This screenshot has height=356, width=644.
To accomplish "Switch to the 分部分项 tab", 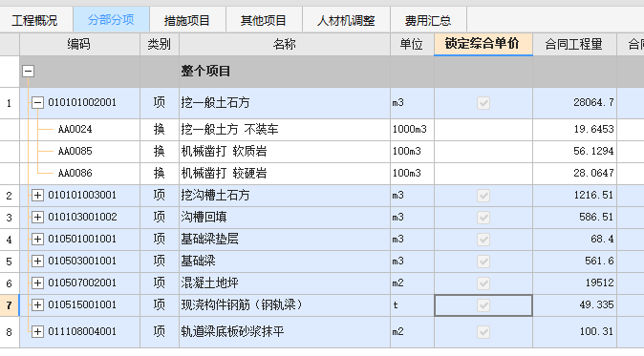I will pyautogui.click(x=111, y=20).
